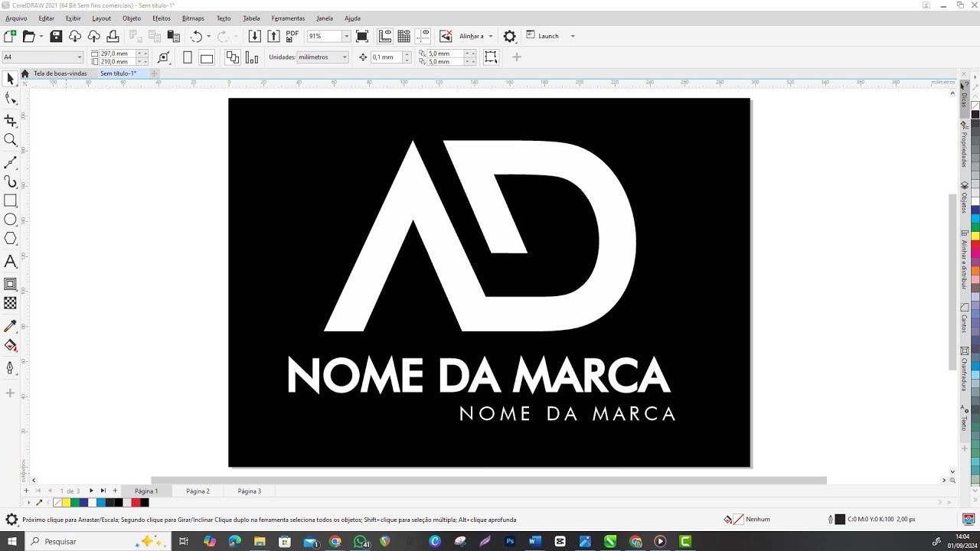This screenshot has width=980, height=551.
Task: Pick the yellow document palette swatch
Action: (66, 503)
